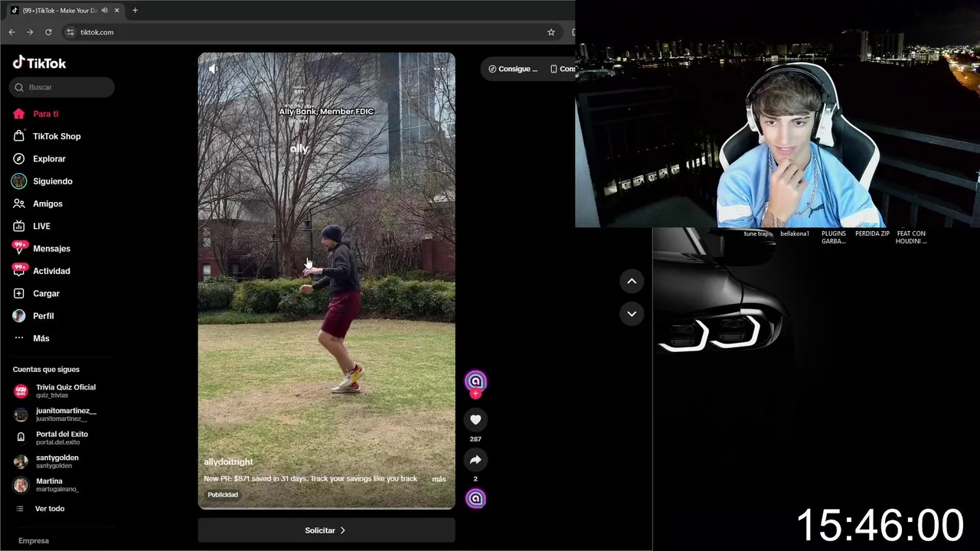Unmute the video using the speaker icon
Viewport: 980px width, 551px height.
click(x=214, y=69)
